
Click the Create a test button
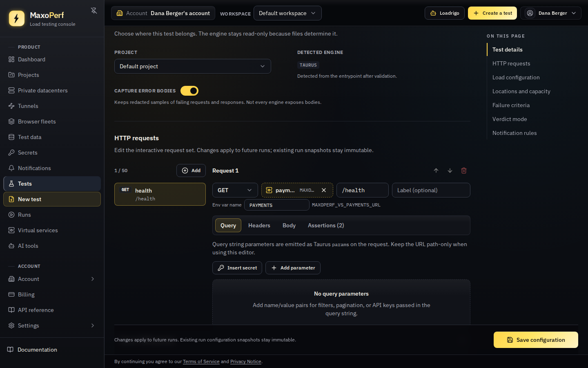(492, 13)
